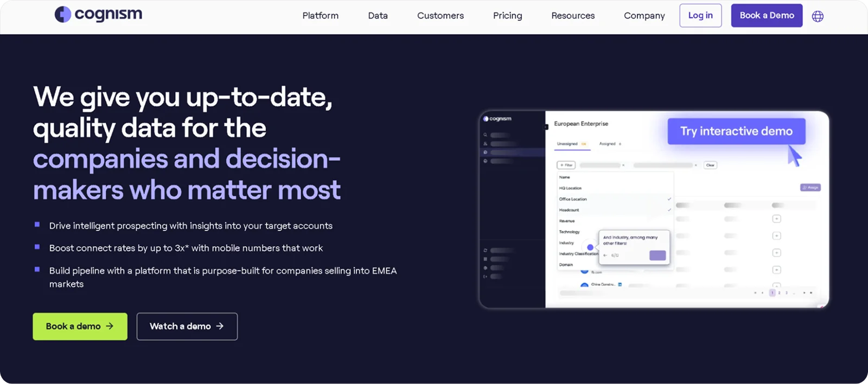Open the Platform menu

coord(320,16)
